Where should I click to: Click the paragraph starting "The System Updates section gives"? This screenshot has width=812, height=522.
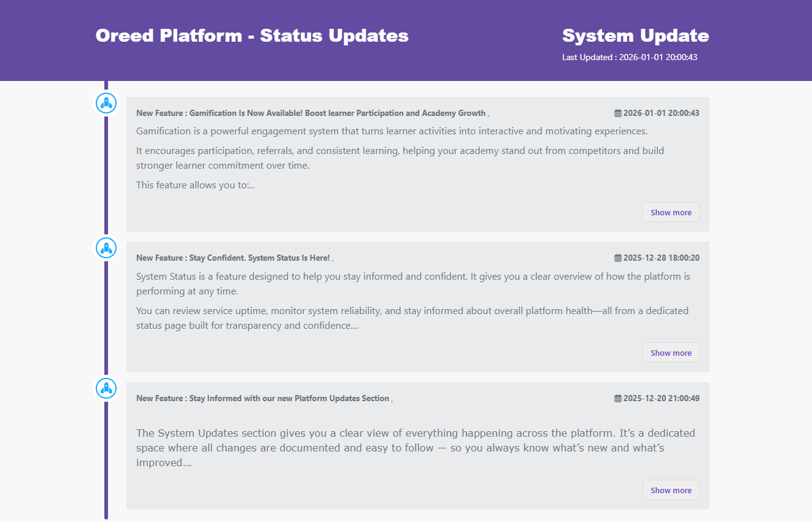[x=415, y=448]
